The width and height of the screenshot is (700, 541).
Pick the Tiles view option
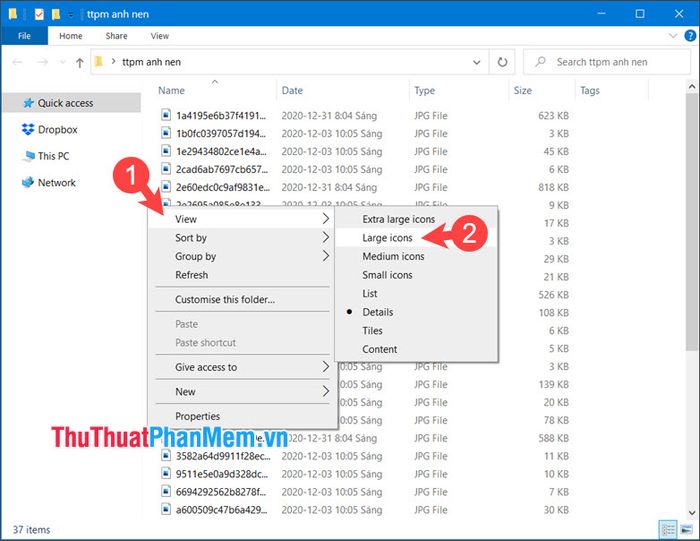pyautogui.click(x=372, y=331)
